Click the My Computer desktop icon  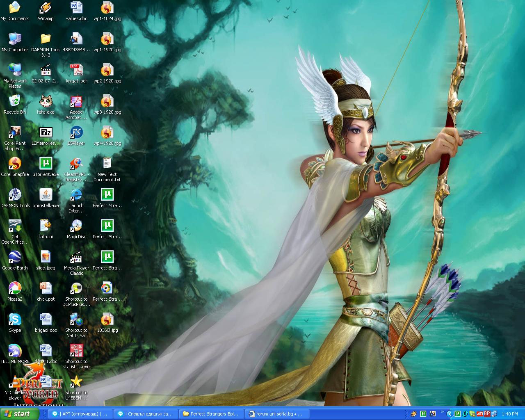(15, 39)
